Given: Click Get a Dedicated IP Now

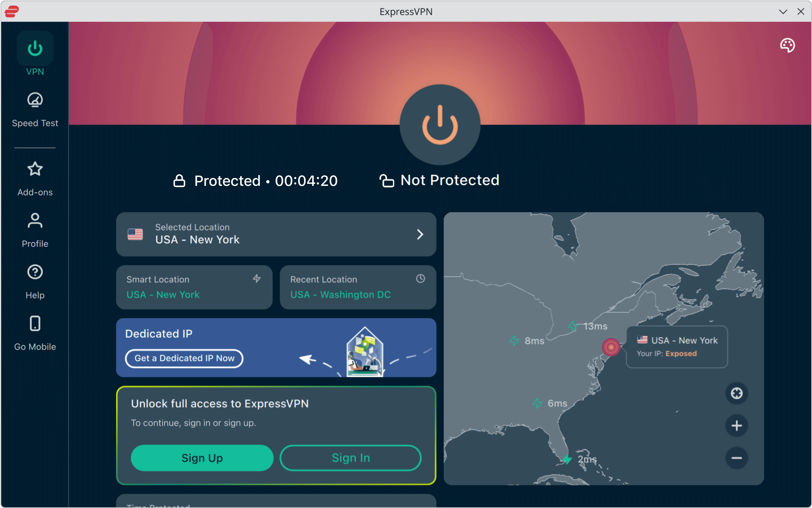Looking at the screenshot, I should [x=184, y=359].
